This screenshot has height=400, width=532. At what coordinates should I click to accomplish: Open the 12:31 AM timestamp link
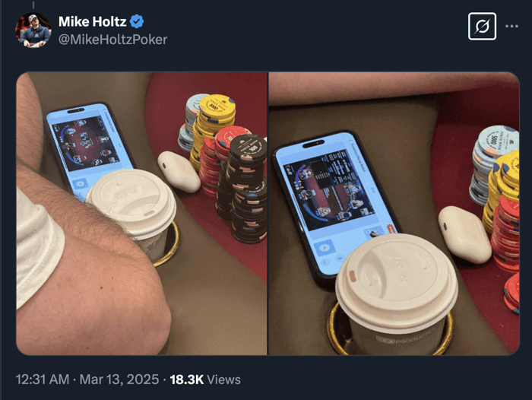[43, 379]
